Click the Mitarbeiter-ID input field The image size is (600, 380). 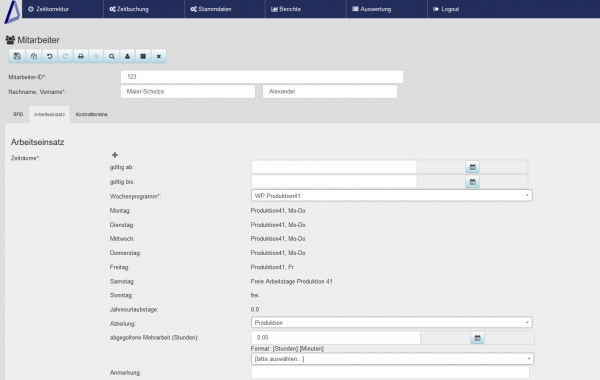tap(262, 77)
